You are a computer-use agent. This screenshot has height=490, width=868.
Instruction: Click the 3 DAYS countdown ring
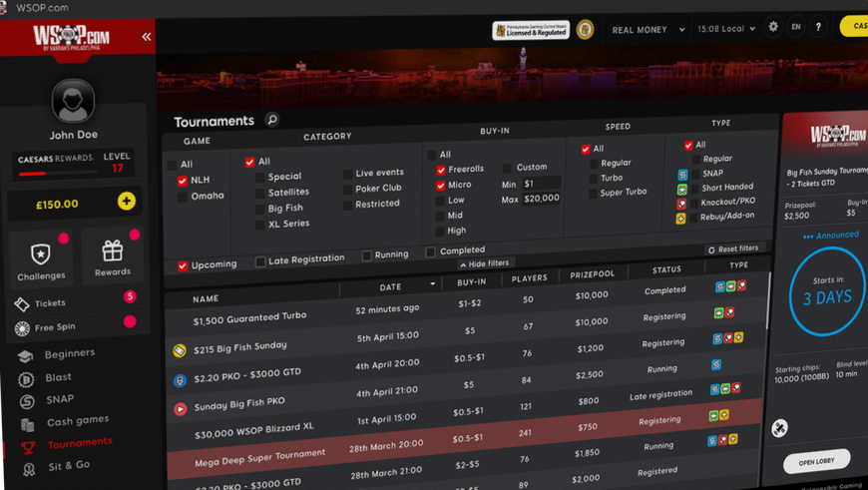coord(827,290)
